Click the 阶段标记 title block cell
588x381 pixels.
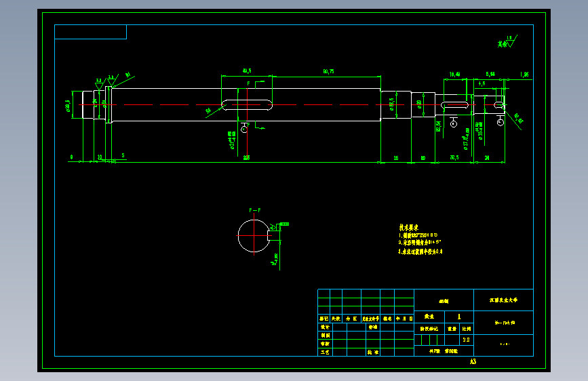429,329
